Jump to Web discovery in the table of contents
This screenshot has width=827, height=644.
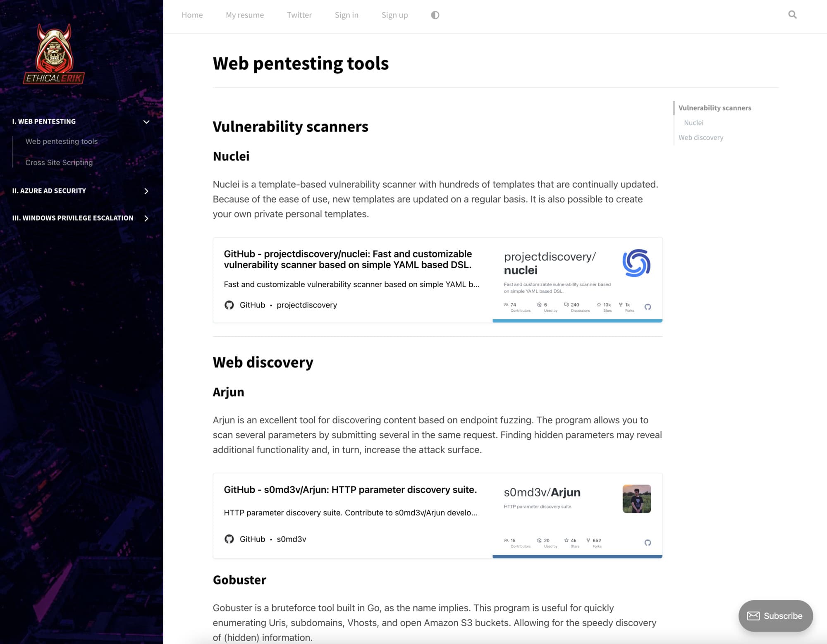[700, 138]
